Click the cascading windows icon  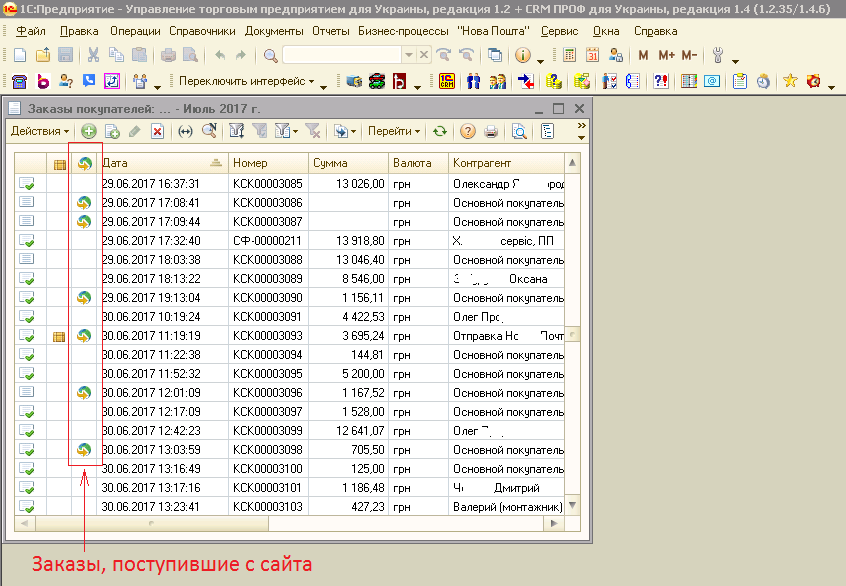(x=494, y=54)
